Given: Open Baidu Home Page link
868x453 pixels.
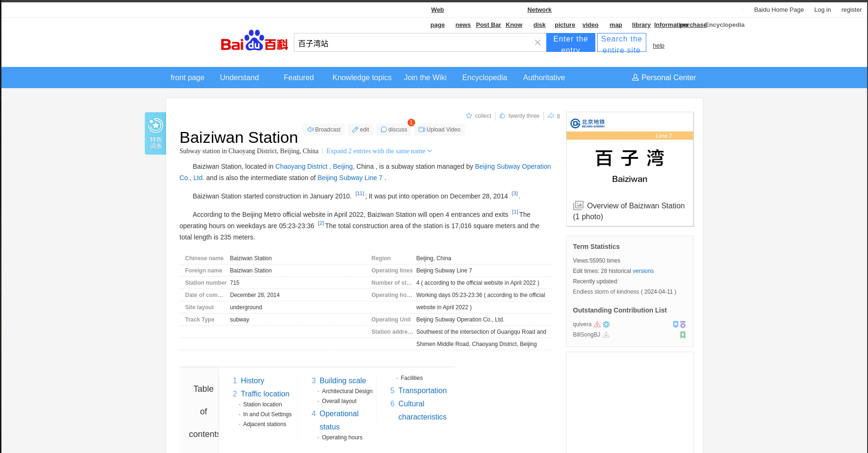Looking at the screenshot, I should (x=779, y=10).
